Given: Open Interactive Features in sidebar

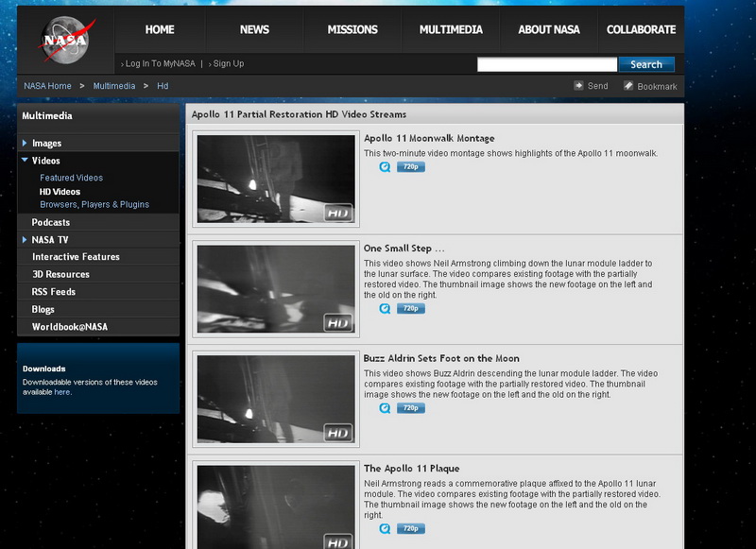Looking at the screenshot, I should [x=76, y=256].
